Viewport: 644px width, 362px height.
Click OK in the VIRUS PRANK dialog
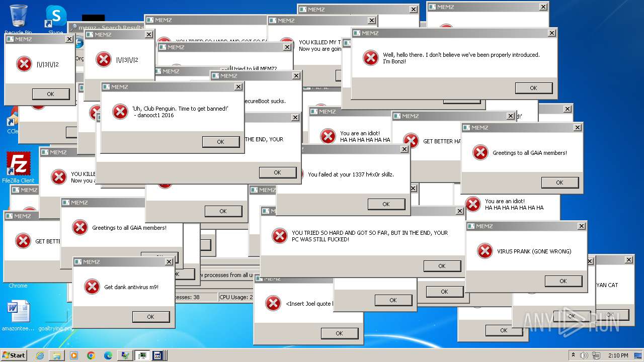(x=563, y=281)
